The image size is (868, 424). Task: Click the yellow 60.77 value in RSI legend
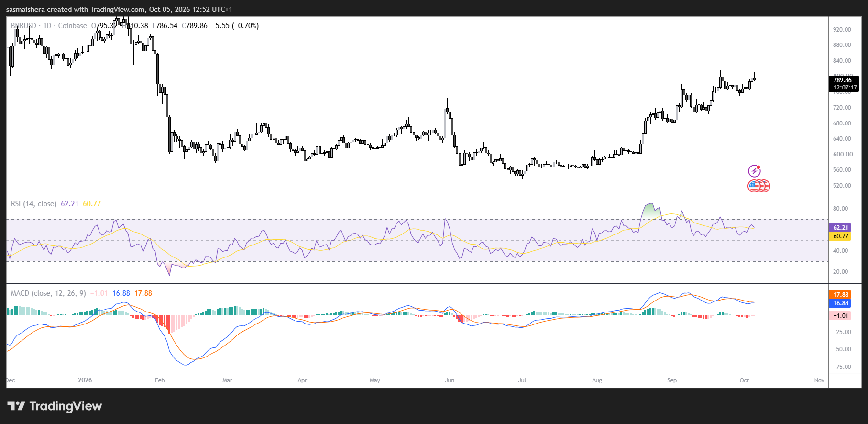(x=92, y=204)
